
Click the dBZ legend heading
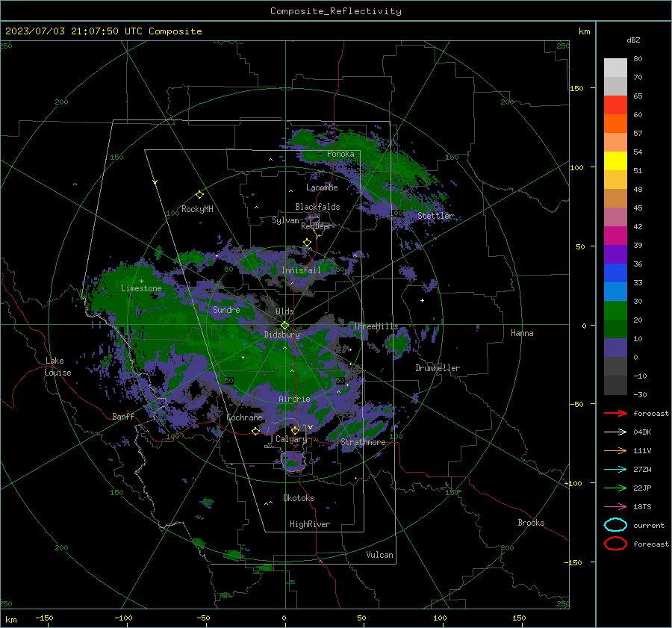coord(633,40)
